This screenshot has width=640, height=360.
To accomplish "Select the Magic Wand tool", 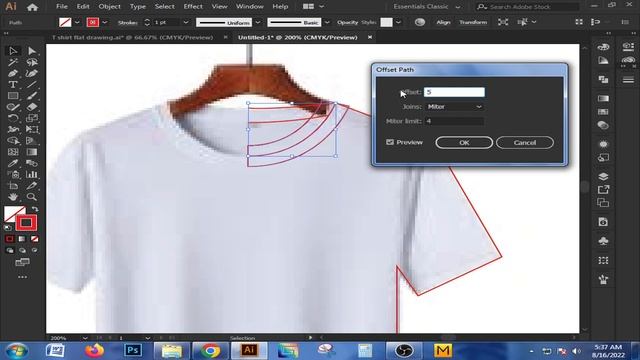I will [x=13, y=62].
